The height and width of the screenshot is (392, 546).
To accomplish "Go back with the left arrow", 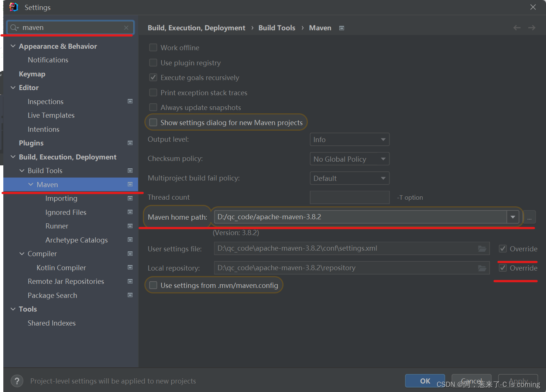I will coord(517,28).
